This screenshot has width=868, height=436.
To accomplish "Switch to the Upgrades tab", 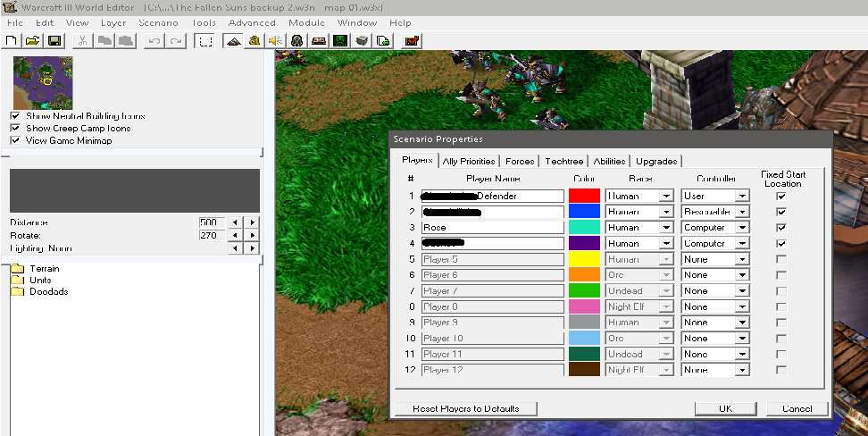I will pyautogui.click(x=656, y=161).
